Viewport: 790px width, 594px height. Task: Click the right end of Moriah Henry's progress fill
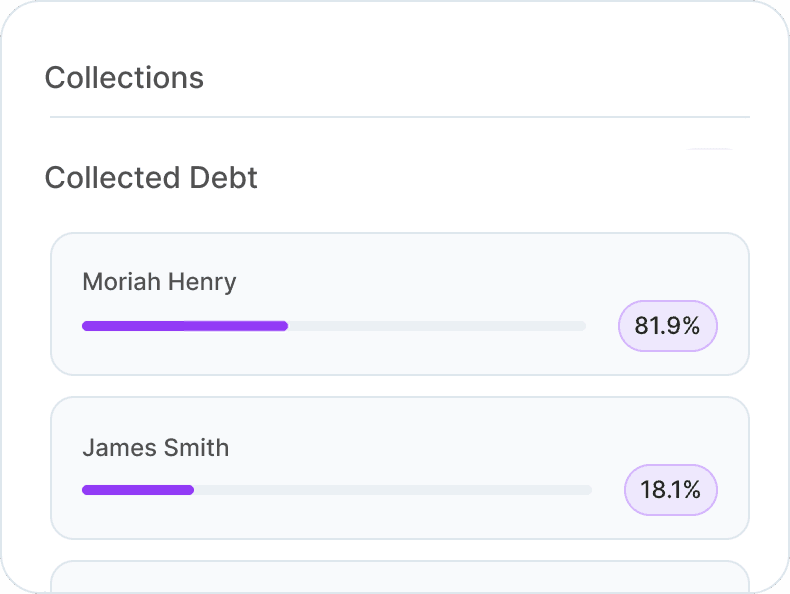tap(284, 326)
